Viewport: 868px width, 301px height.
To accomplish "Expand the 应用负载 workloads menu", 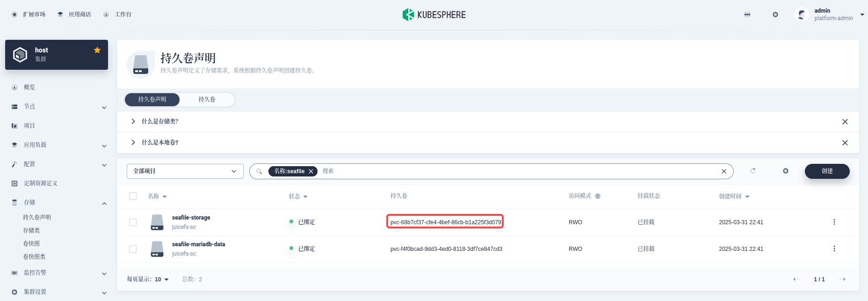I will 104,146.
